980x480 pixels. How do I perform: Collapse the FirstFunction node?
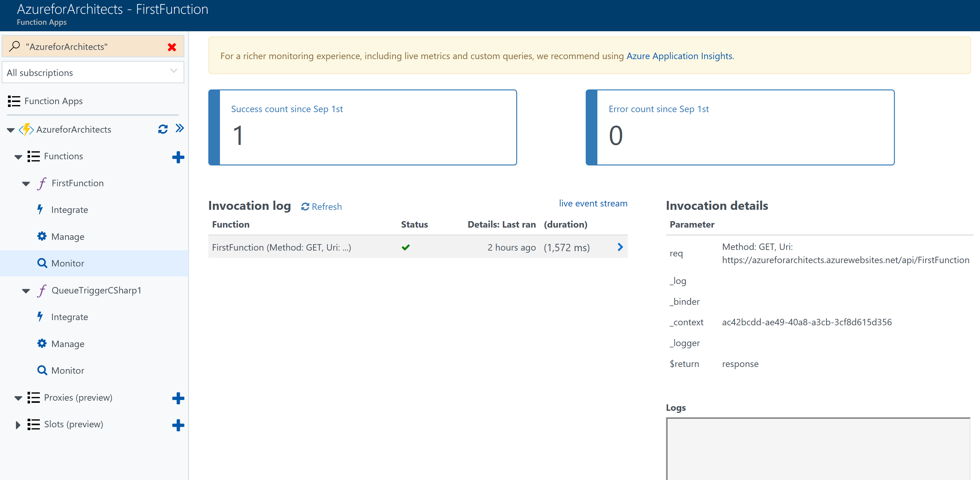pyautogui.click(x=26, y=184)
